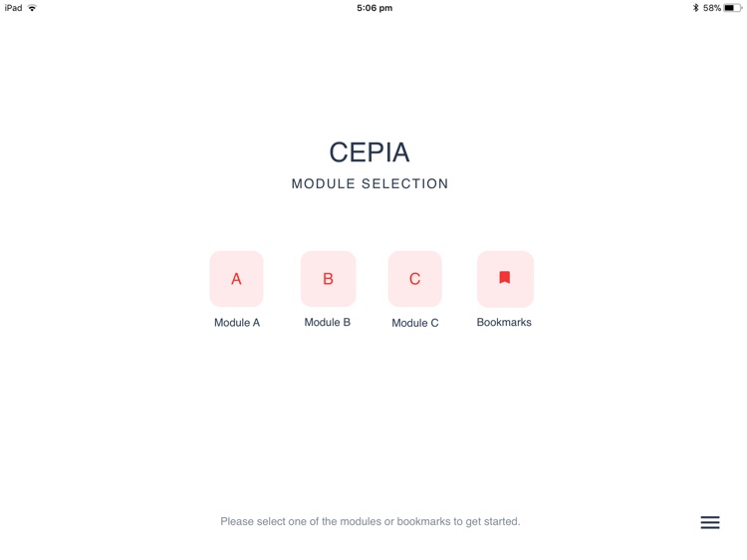Click the "Bookmarks" text label
The height and width of the screenshot is (560, 747).
pyautogui.click(x=504, y=323)
